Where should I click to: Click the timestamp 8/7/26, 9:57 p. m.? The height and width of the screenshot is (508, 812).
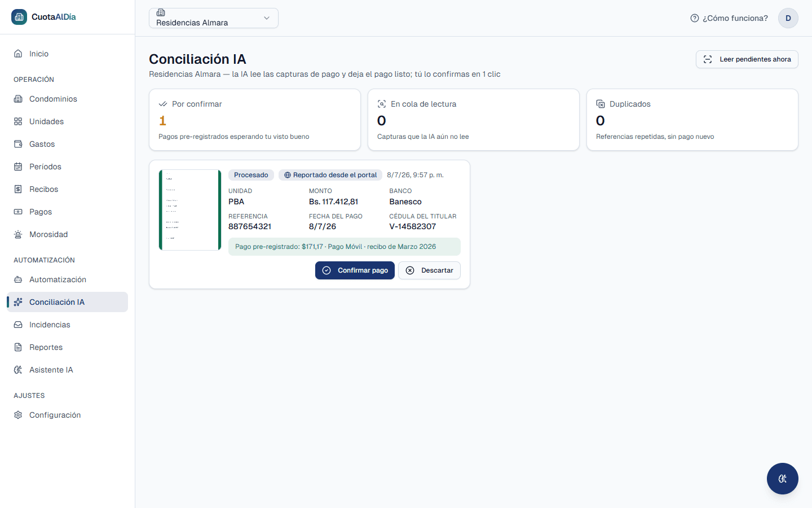coord(415,175)
